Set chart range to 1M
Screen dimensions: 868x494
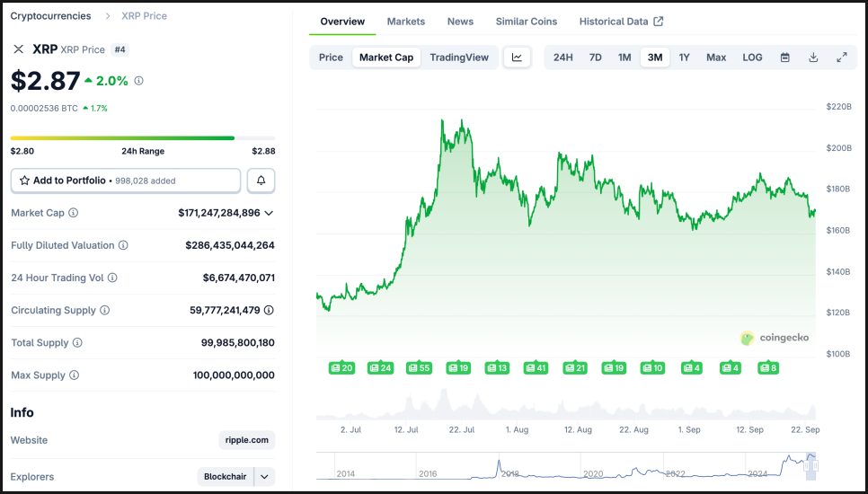click(624, 57)
